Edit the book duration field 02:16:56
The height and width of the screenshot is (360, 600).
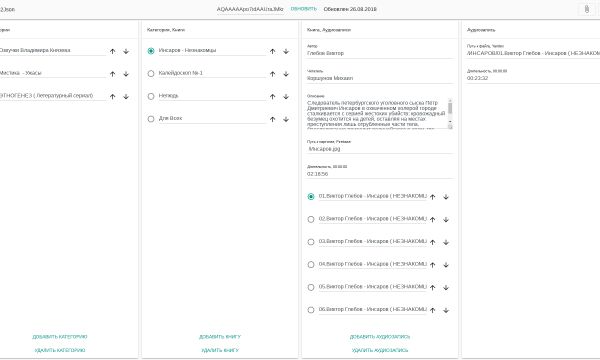[380, 174]
